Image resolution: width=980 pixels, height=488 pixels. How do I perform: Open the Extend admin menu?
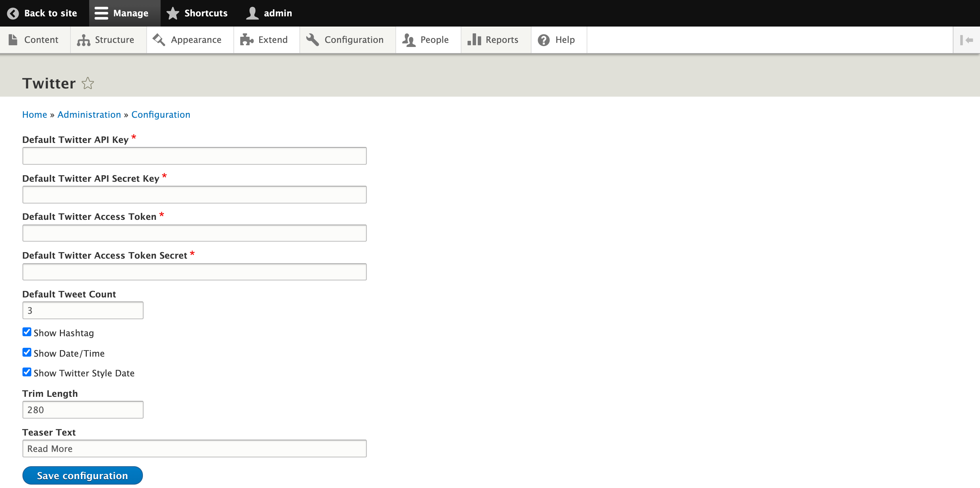(266, 40)
